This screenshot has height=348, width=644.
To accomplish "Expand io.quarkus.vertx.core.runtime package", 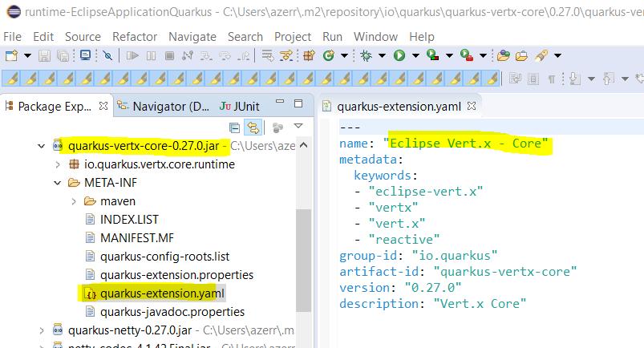I will 58,164.
